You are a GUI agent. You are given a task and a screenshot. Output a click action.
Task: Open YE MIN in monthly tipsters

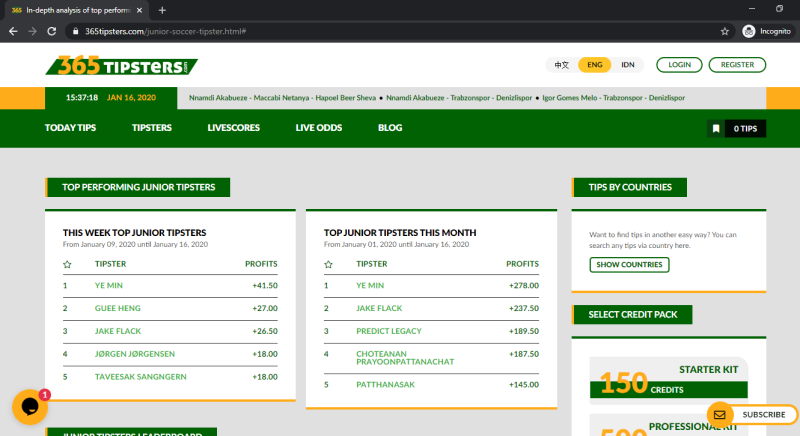click(370, 286)
